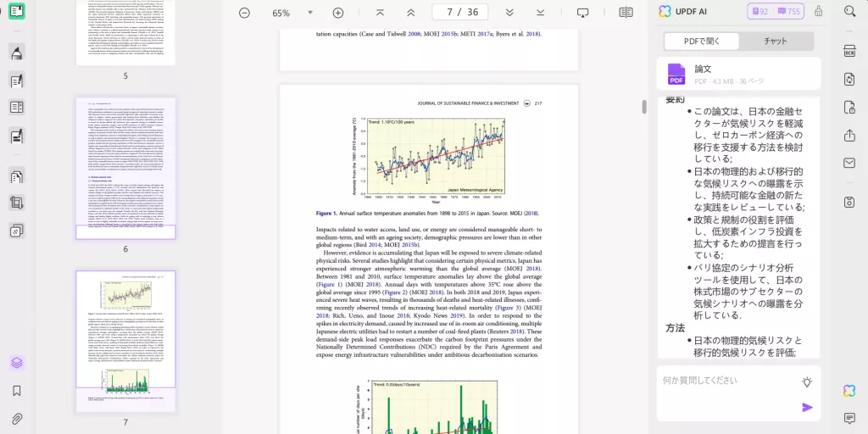
Task: Select page 6 thumbnail
Action: pyautogui.click(x=125, y=169)
